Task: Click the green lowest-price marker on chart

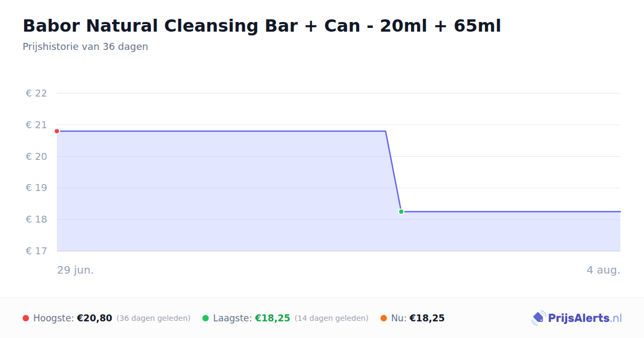Action: pos(401,211)
